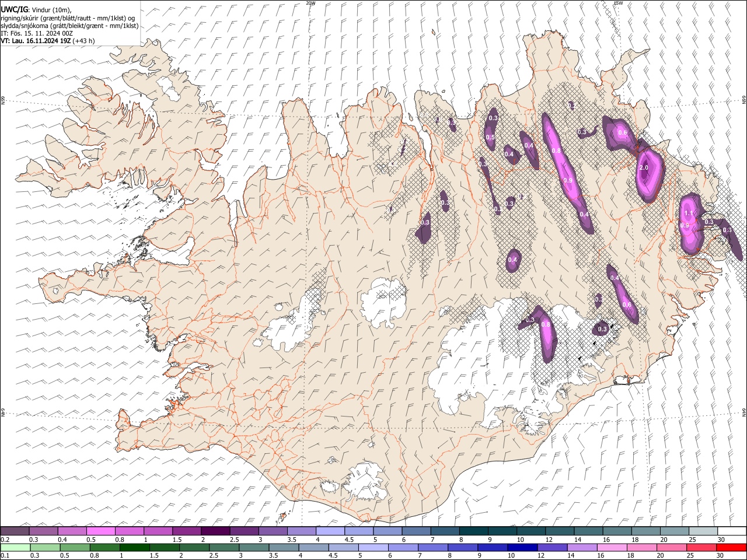Select bottom legend row swatch above 4 label
Screen dimensions: 747x560
click(314, 547)
